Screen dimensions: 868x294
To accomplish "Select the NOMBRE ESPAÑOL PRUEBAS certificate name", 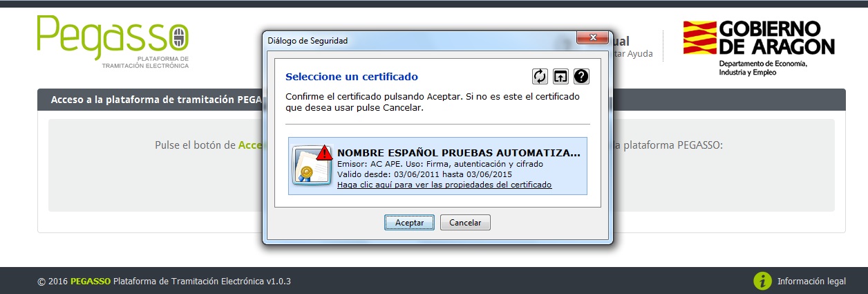I will tap(459, 152).
